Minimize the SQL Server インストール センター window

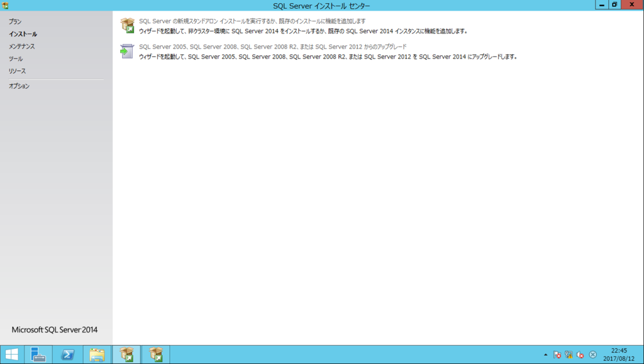(x=602, y=4)
